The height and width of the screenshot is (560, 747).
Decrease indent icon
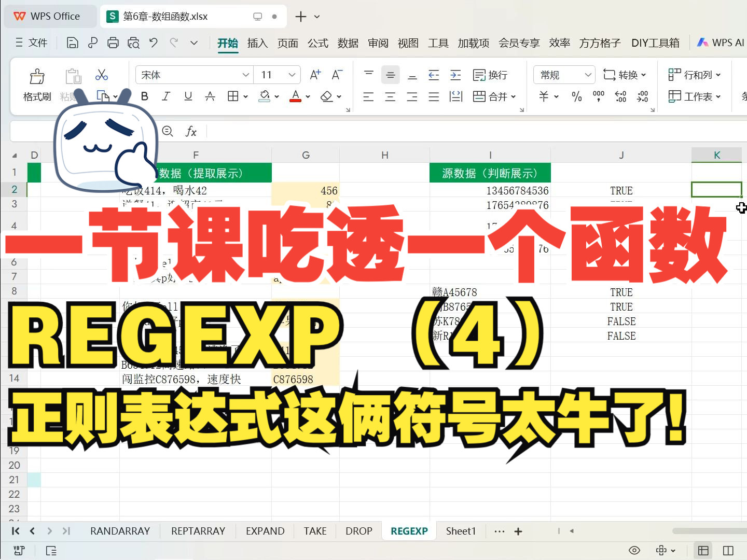click(434, 75)
